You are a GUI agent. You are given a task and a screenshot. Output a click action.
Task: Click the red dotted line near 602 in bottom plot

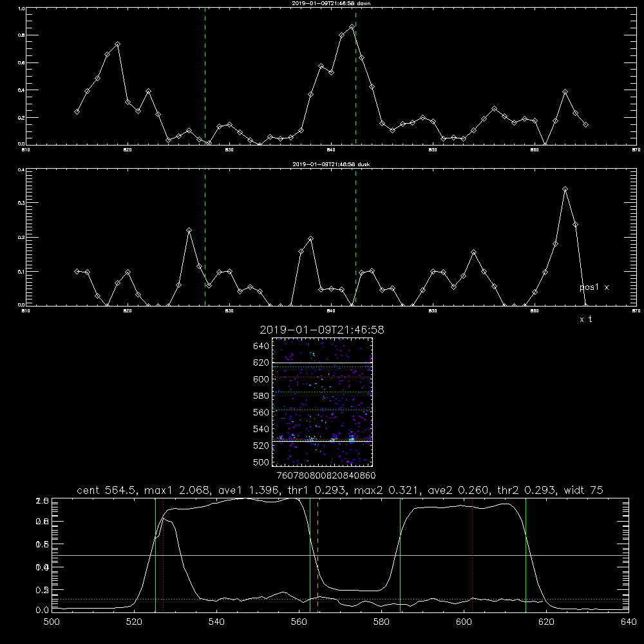473,555
